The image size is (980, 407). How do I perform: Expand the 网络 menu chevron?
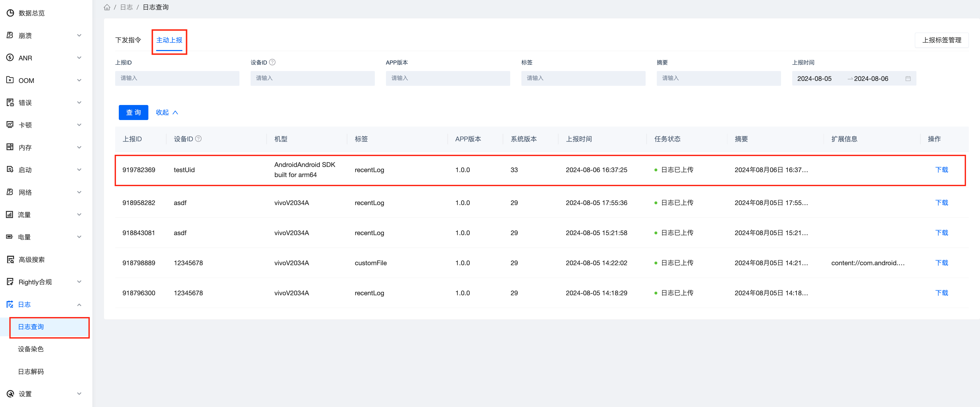(x=79, y=192)
